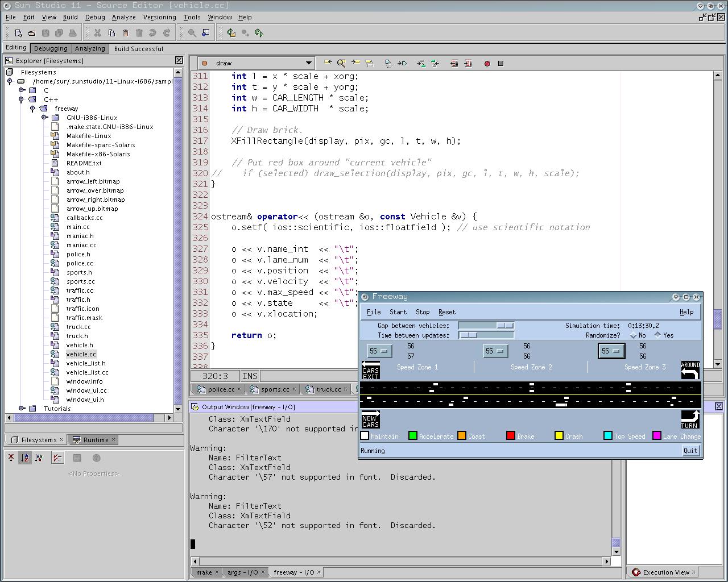728x582 pixels.
Task: Click the Find magnifier icon in main toolbar
Action: [x=192, y=33]
